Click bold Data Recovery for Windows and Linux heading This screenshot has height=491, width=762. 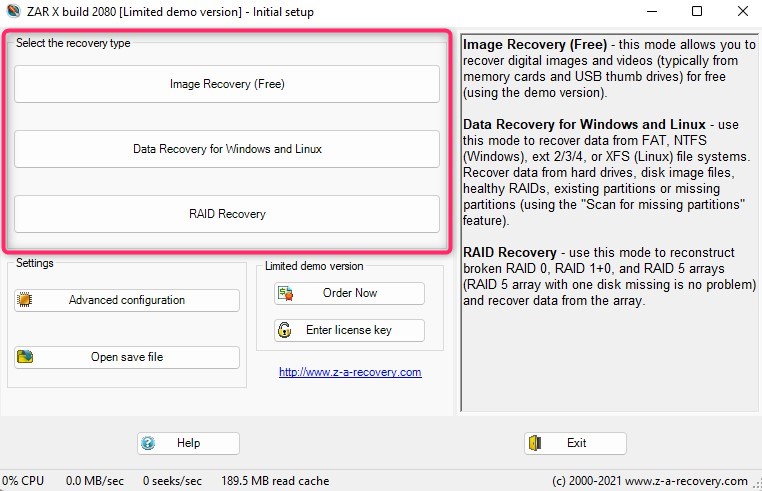coord(584,124)
